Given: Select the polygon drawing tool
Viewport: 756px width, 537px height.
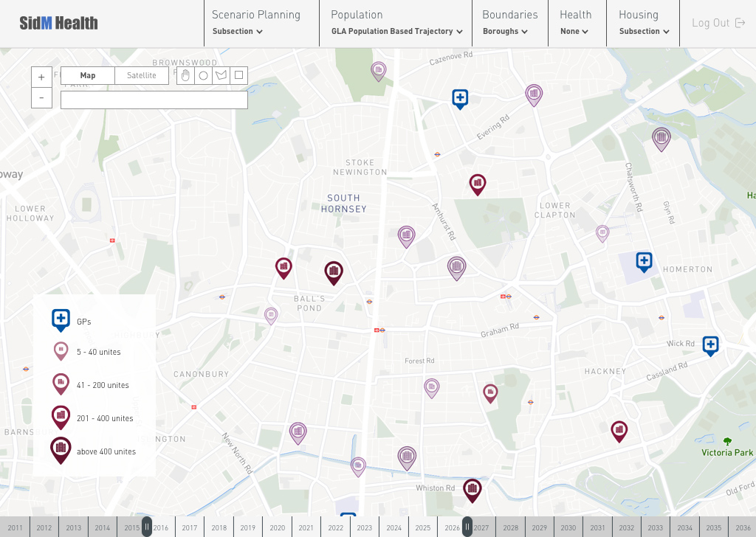Looking at the screenshot, I should point(221,75).
